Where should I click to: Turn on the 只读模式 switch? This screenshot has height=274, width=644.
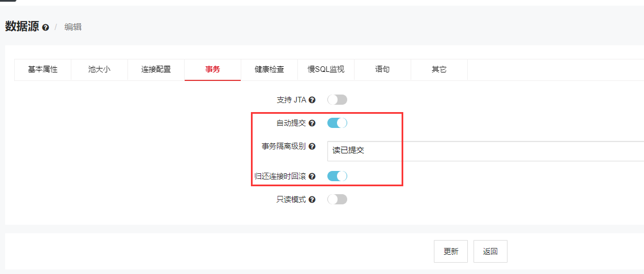(x=337, y=199)
